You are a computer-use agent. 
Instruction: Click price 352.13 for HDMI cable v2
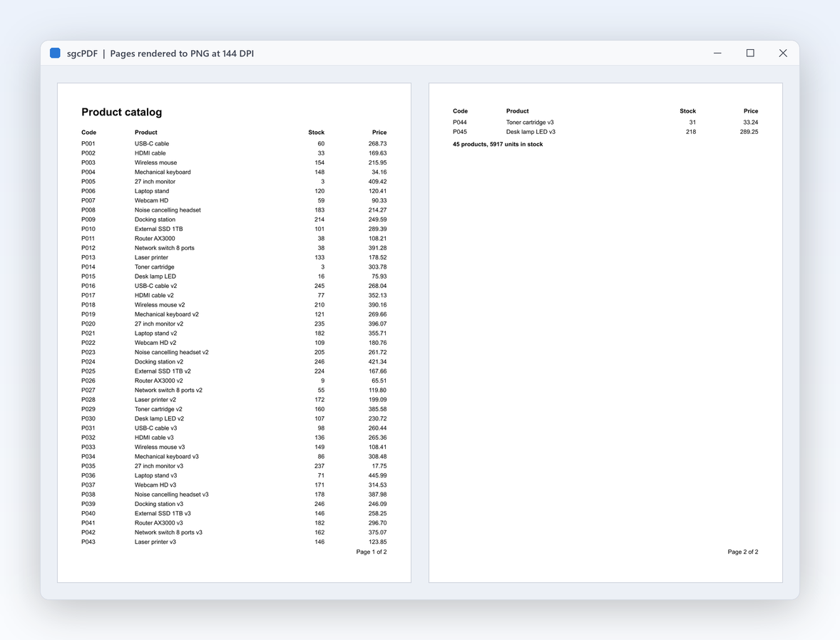point(378,296)
